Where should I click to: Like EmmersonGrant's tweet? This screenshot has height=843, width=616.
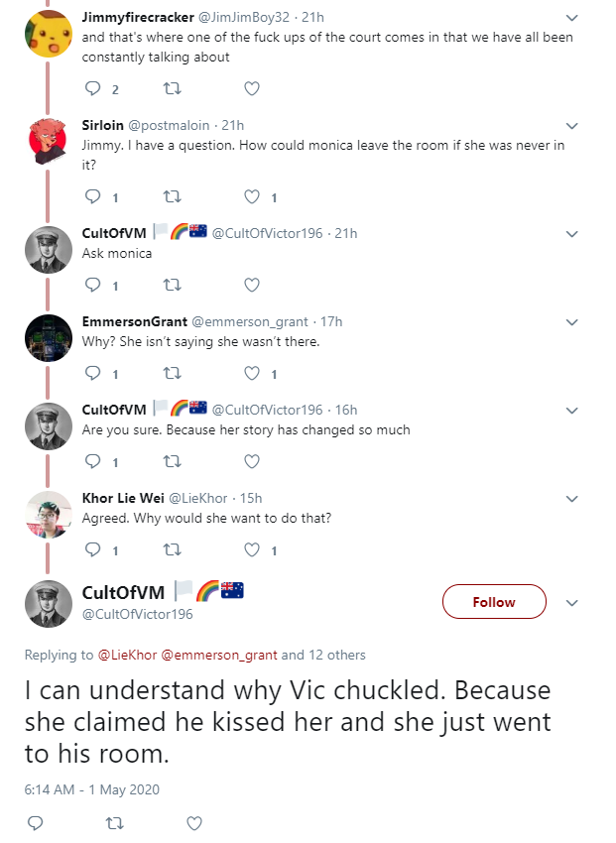252,373
